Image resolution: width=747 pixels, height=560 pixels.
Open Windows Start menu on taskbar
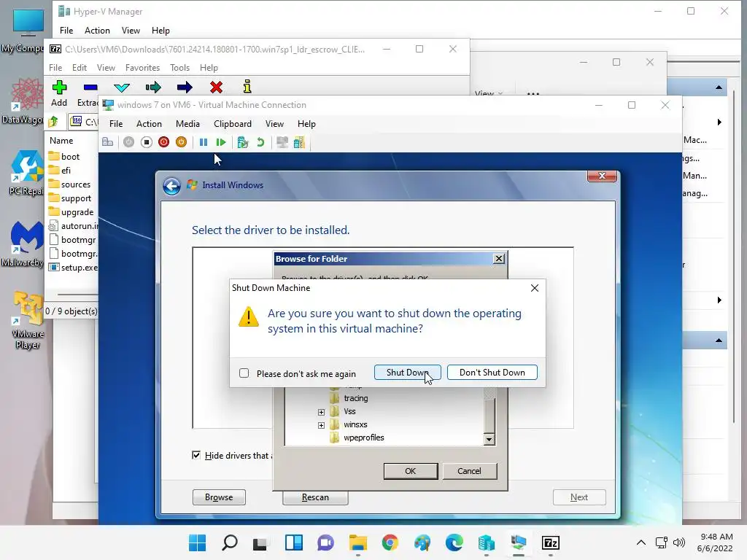pos(197,542)
